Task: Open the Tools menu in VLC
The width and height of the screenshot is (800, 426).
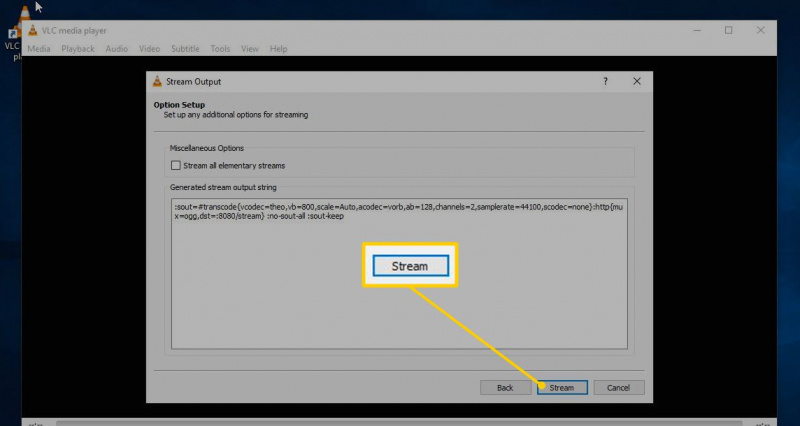Action: coord(220,49)
